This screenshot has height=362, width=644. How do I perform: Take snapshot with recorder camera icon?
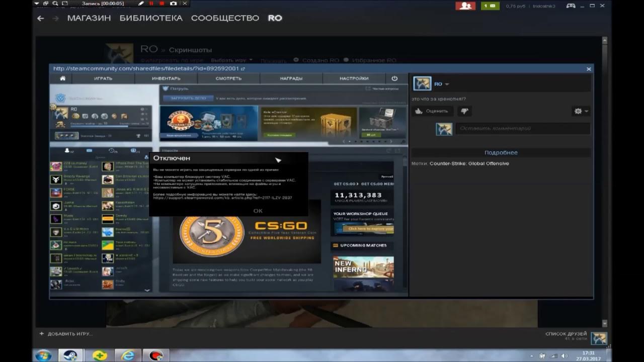click(174, 4)
